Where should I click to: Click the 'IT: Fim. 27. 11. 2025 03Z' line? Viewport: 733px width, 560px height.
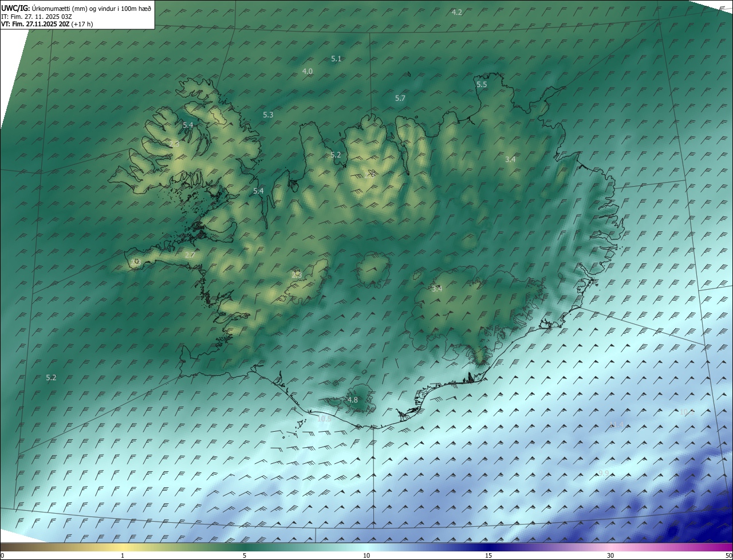pos(36,17)
